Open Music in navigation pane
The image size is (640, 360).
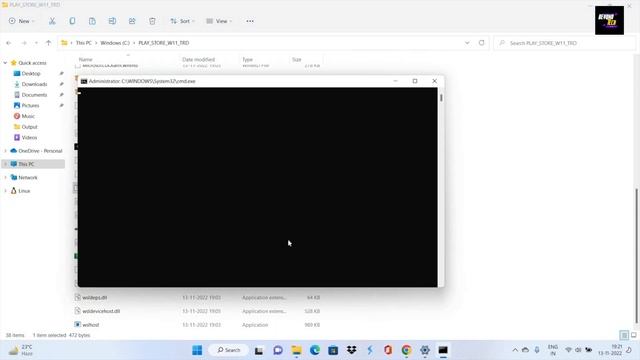click(x=28, y=116)
